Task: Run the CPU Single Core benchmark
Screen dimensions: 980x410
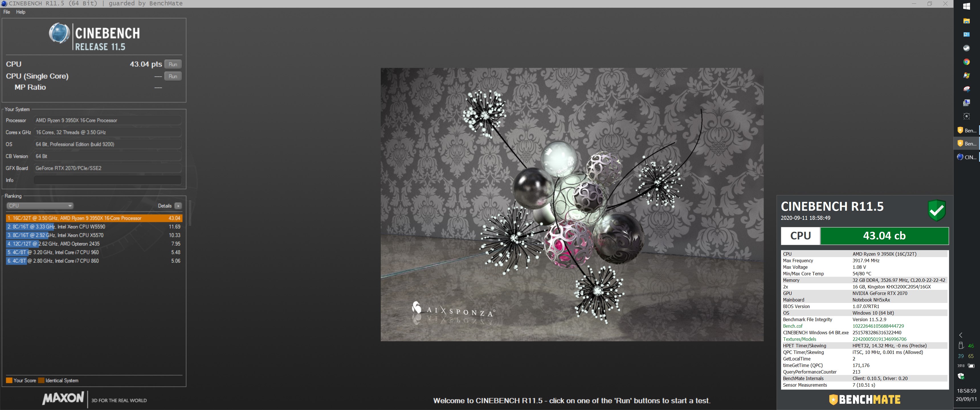Action: [x=173, y=76]
